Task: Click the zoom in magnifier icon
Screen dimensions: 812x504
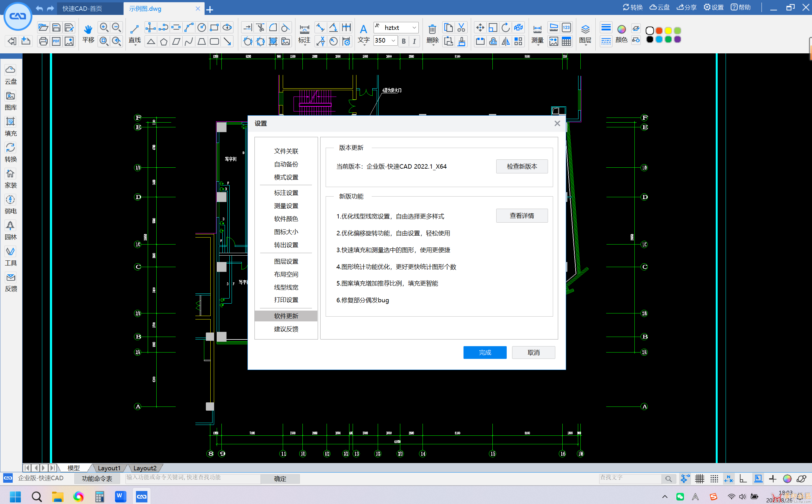Action: (104, 27)
